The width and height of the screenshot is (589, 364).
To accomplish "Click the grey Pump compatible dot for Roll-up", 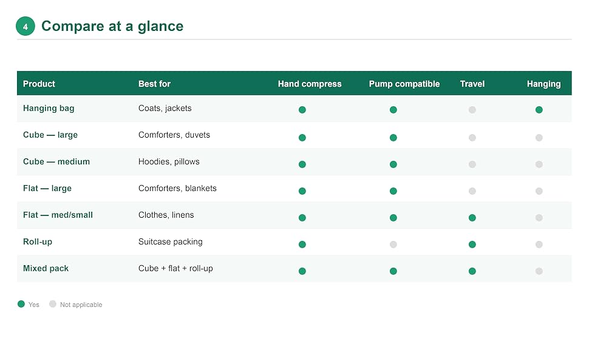I will pyautogui.click(x=393, y=244).
